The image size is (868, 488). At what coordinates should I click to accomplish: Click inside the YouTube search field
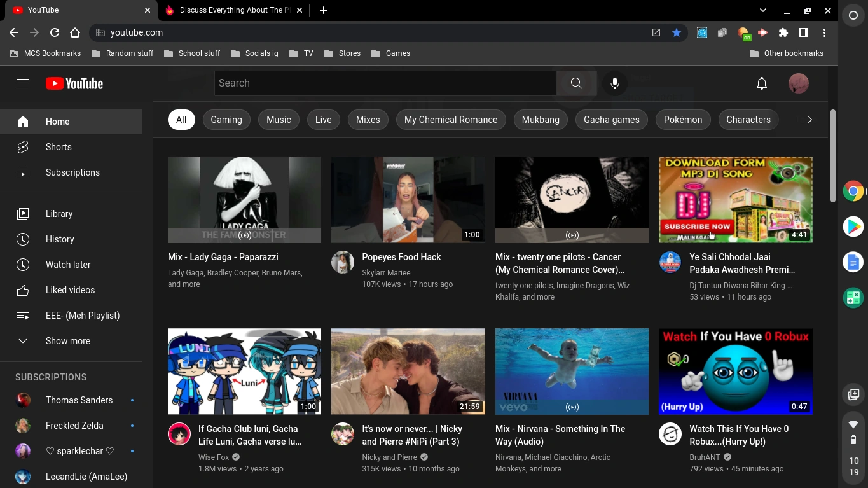coord(385,83)
